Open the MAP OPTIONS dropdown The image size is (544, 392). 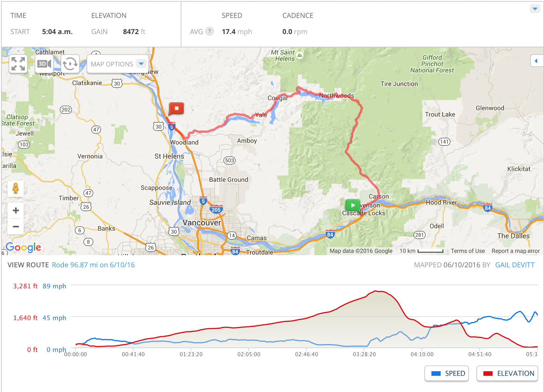(118, 64)
